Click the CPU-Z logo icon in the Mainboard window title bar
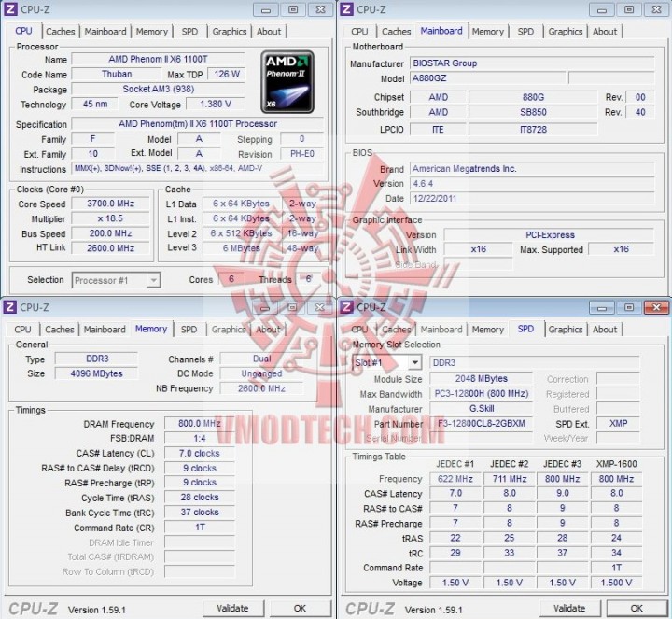The image size is (672, 619). tap(346, 9)
